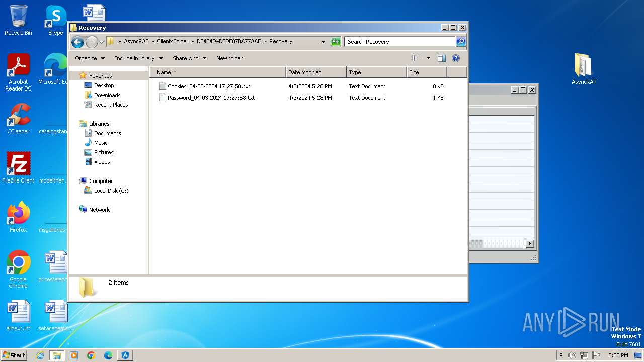
Task: Click the taskbar clock showing 5:28 PM
Action: click(618, 355)
